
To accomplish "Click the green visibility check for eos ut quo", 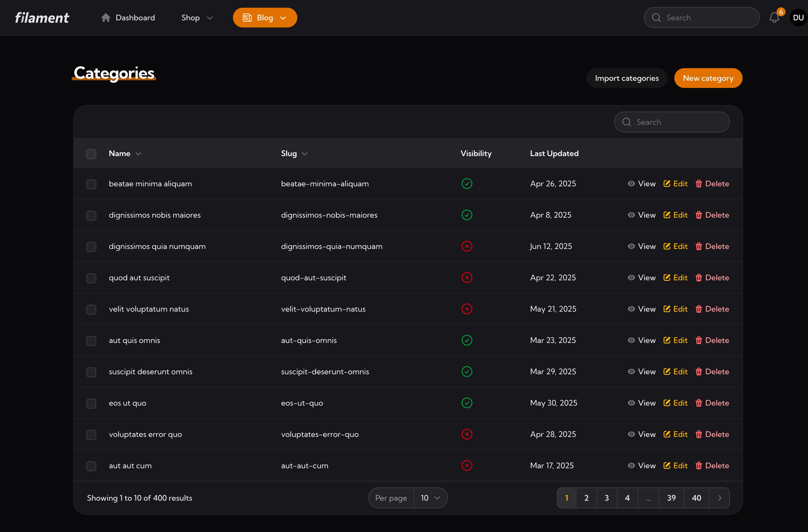I will pyautogui.click(x=467, y=403).
